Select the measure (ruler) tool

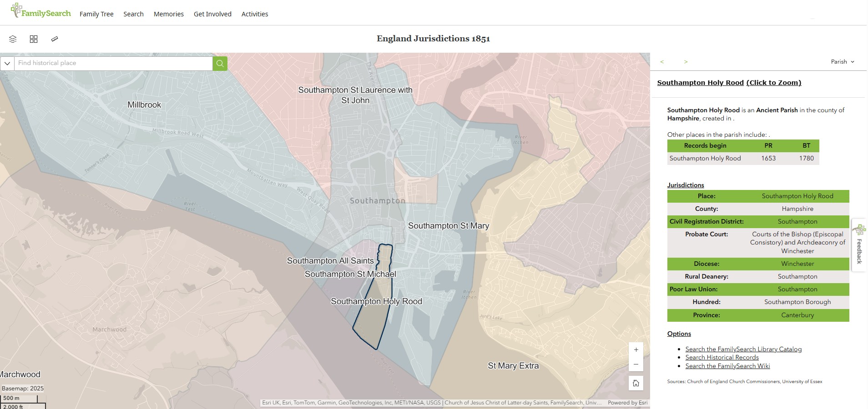[x=55, y=39]
